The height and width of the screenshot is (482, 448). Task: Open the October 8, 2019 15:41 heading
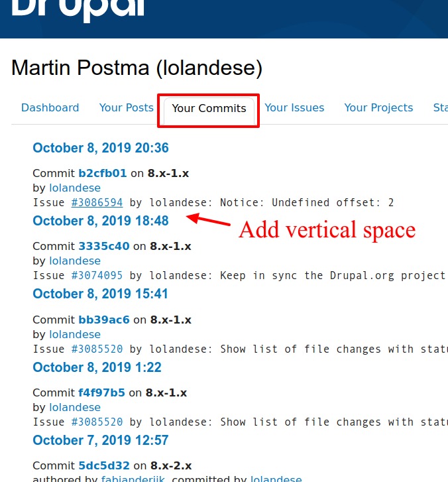[101, 294]
